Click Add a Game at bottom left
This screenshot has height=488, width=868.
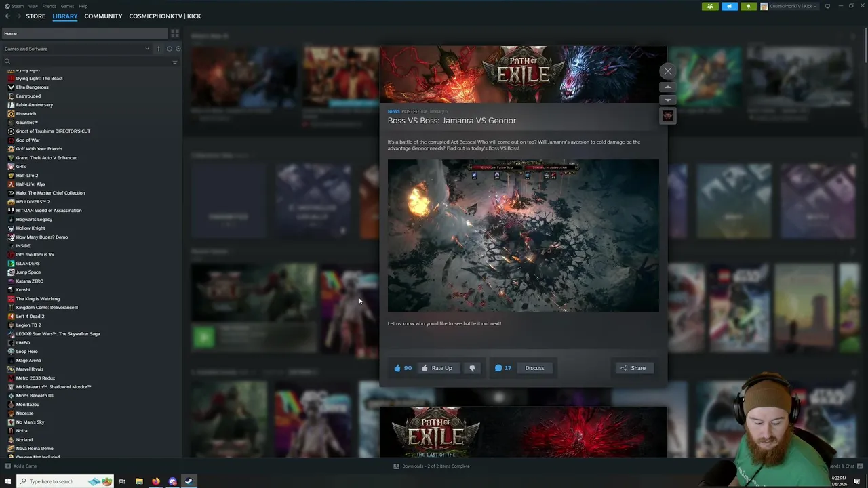[x=21, y=466]
